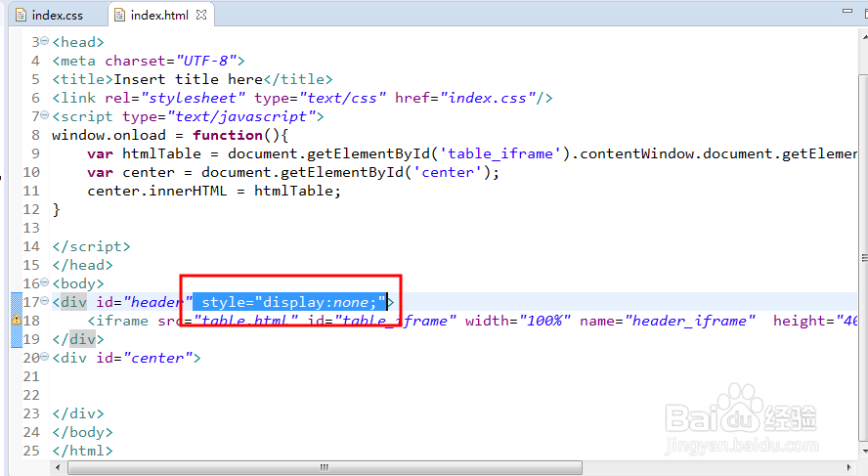The image size is (868, 476).
Task: Close the index.html tab
Action: tap(201, 15)
